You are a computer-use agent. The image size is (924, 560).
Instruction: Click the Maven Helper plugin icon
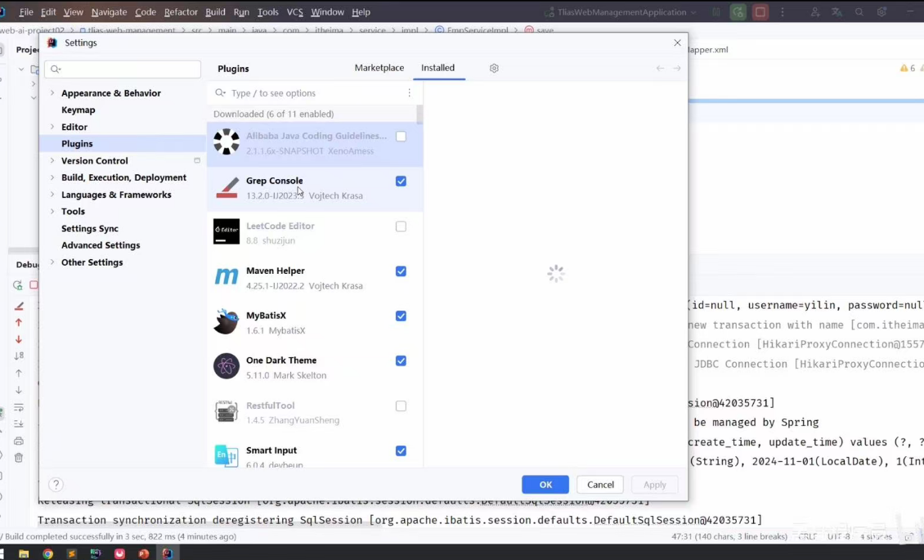coord(227,276)
